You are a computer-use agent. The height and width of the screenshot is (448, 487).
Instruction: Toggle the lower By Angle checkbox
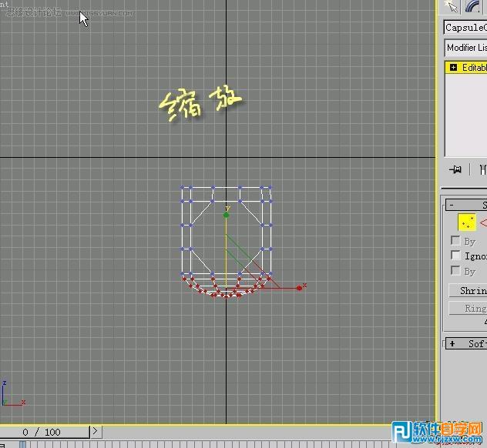[455, 271]
